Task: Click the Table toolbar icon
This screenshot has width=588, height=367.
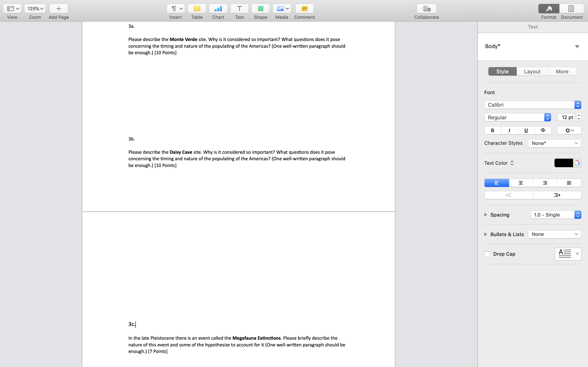Action: (197, 9)
